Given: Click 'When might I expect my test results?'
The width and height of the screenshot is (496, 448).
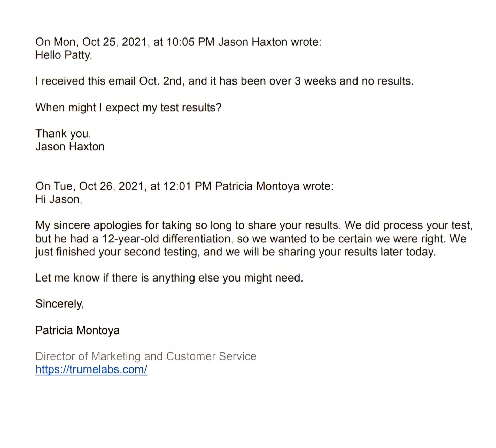Looking at the screenshot, I should 128,108.
